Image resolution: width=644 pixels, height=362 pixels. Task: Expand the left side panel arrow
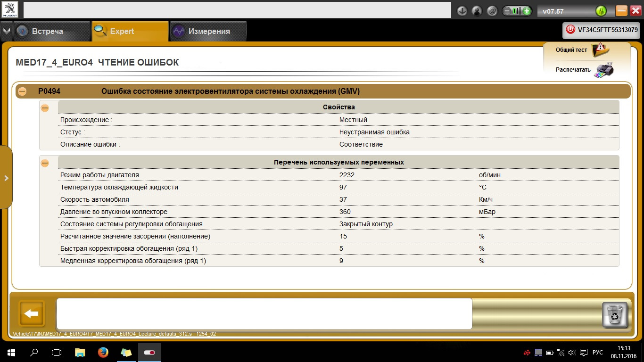(6, 178)
